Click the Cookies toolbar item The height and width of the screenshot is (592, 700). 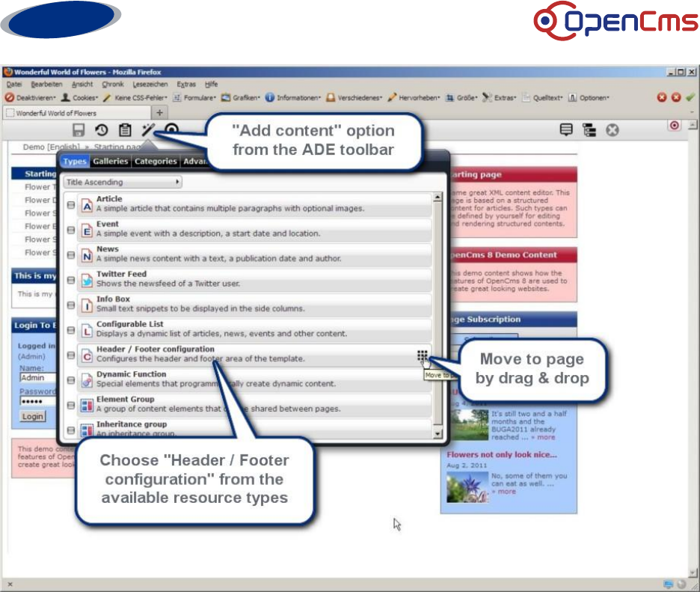79,97
